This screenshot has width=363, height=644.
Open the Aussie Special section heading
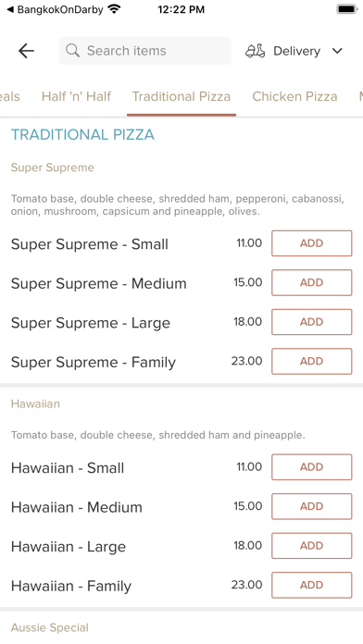(50, 627)
